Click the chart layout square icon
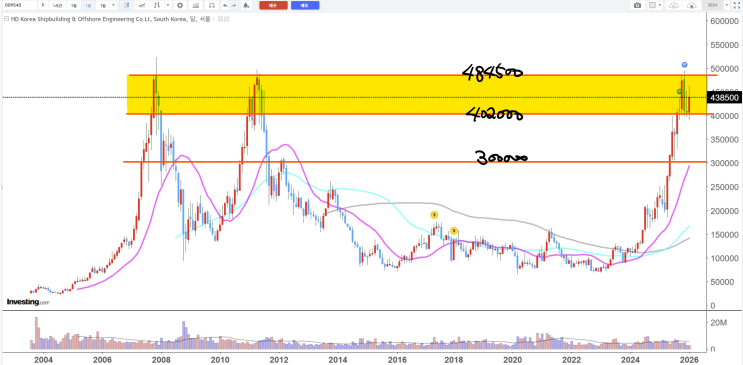The width and height of the screenshot is (743, 365). click(652, 5)
